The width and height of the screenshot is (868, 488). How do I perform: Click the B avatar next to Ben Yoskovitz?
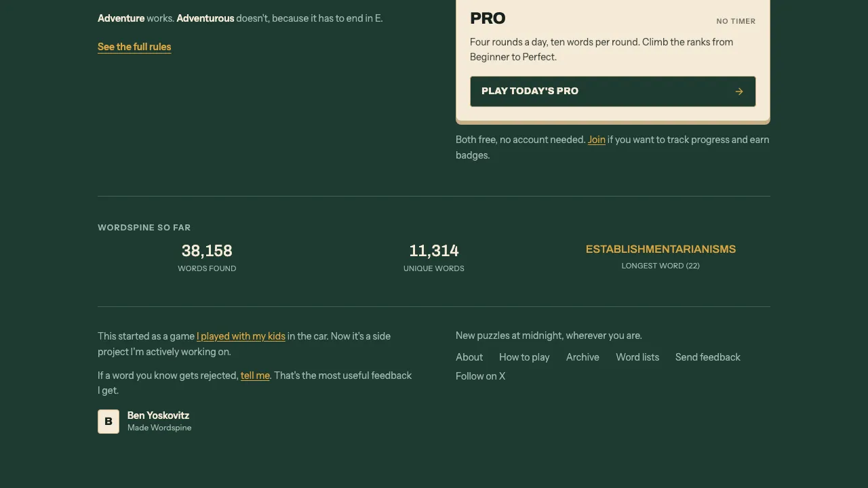click(x=108, y=422)
